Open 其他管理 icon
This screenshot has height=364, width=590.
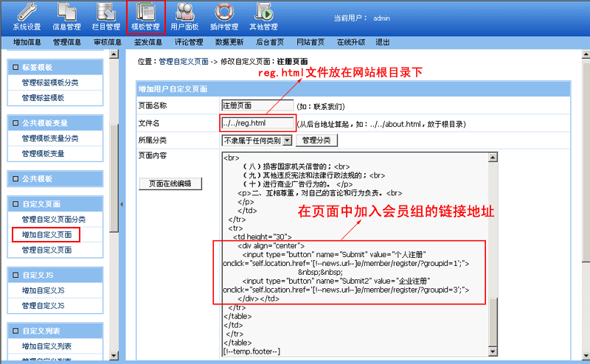[263, 13]
